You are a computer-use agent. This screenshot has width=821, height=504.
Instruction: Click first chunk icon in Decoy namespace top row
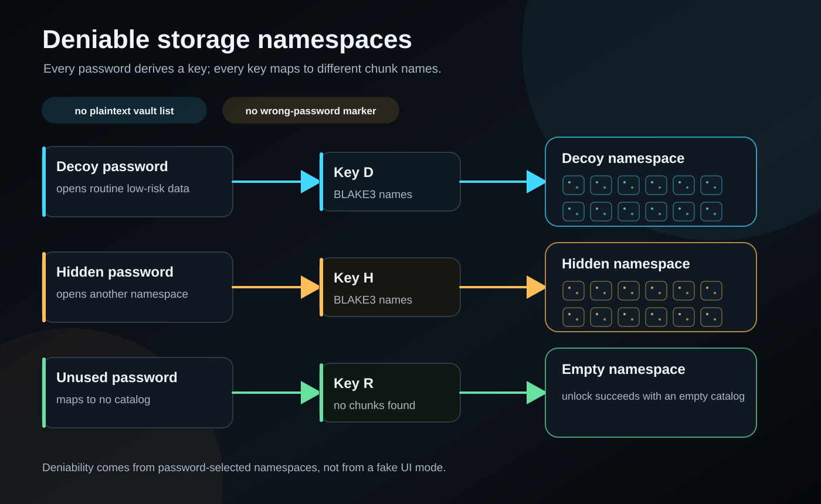click(x=574, y=185)
